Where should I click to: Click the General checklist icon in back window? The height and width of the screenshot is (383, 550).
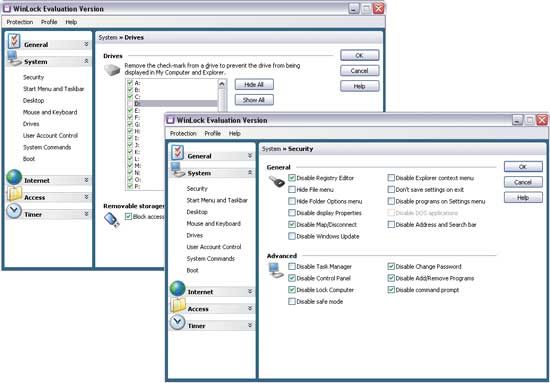14,41
